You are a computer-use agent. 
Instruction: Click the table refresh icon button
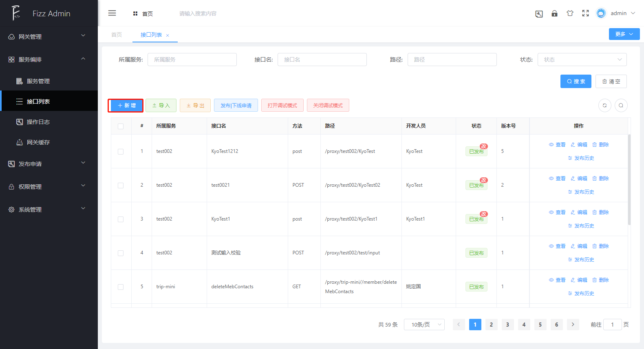point(605,105)
